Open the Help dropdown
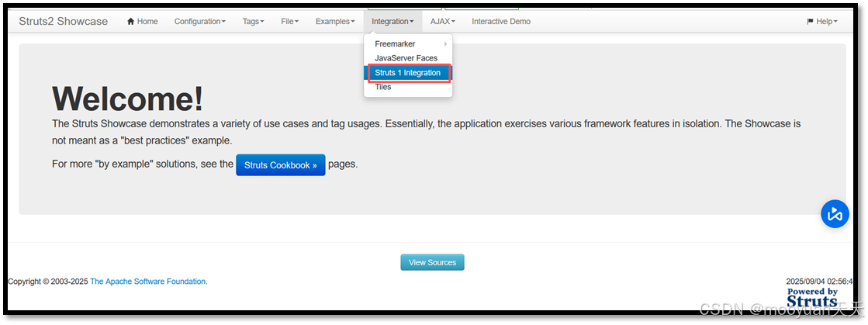This screenshot has width=868, height=325. 822,22
